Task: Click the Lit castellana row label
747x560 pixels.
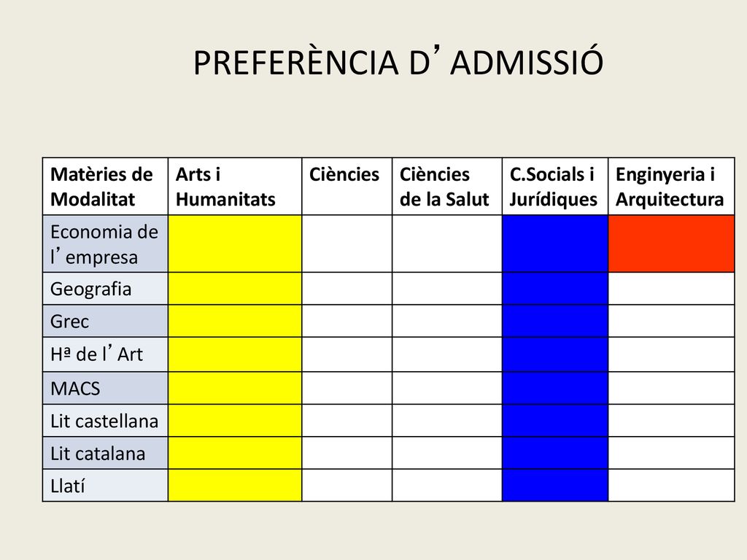Action: [105, 421]
